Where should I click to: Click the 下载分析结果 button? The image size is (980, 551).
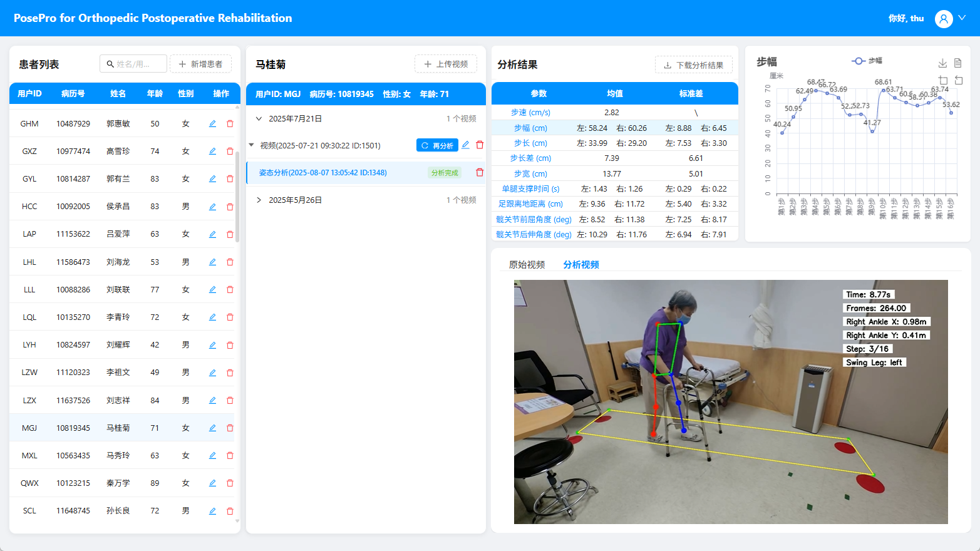click(694, 64)
